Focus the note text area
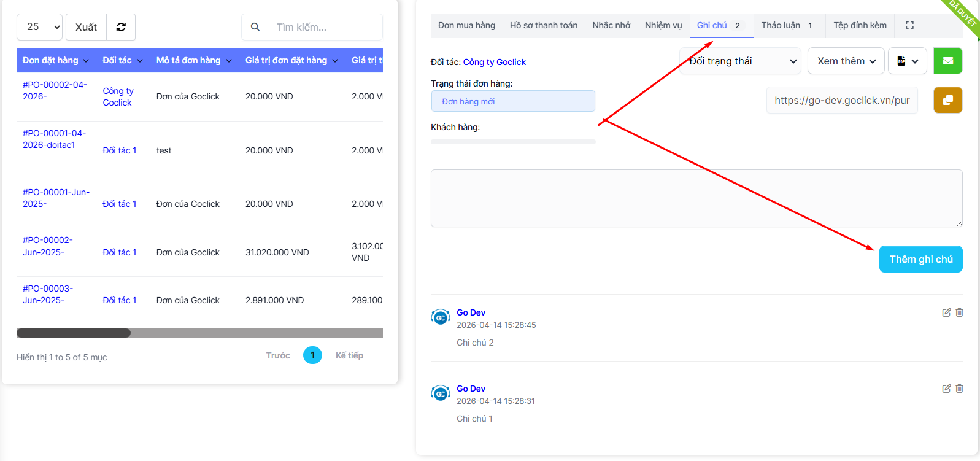Screen dimensions: 980x461 pos(696,198)
